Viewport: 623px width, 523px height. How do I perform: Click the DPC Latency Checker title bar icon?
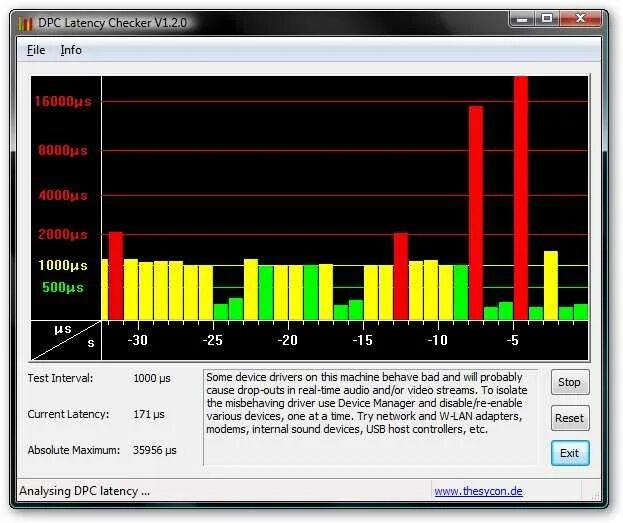point(25,23)
